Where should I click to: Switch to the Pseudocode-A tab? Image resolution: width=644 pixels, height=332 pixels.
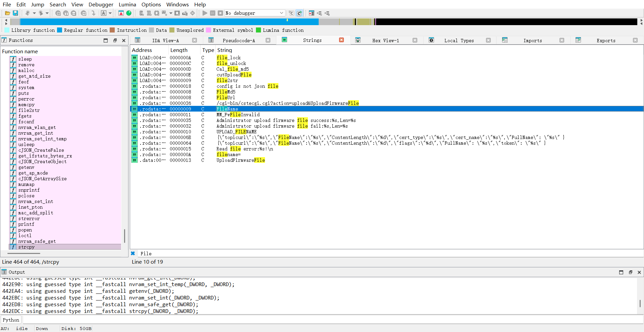[x=238, y=41]
